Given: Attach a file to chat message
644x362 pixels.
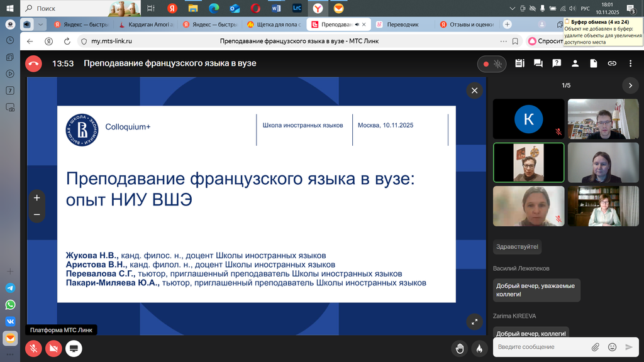Looking at the screenshot, I should [x=595, y=347].
